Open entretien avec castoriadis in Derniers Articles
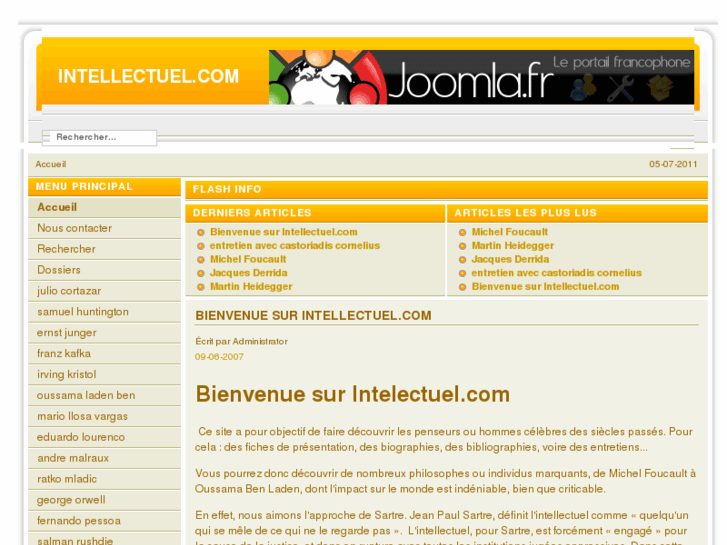This screenshot has width=727, height=545. click(x=295, y=245)
